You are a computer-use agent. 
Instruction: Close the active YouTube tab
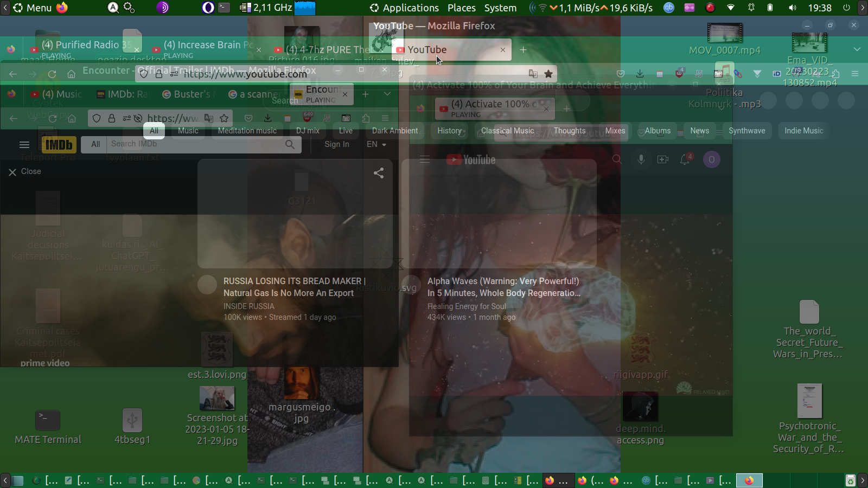pos(503,50)
